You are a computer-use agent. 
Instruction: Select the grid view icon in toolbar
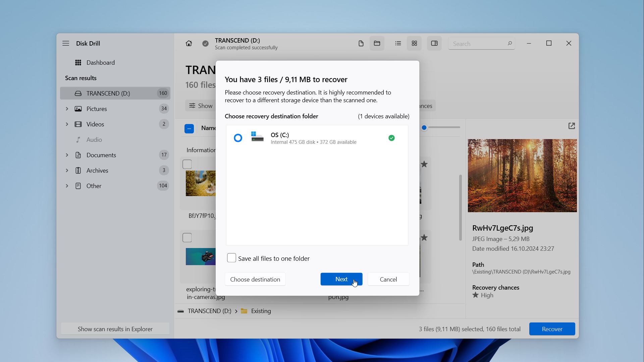415,43
